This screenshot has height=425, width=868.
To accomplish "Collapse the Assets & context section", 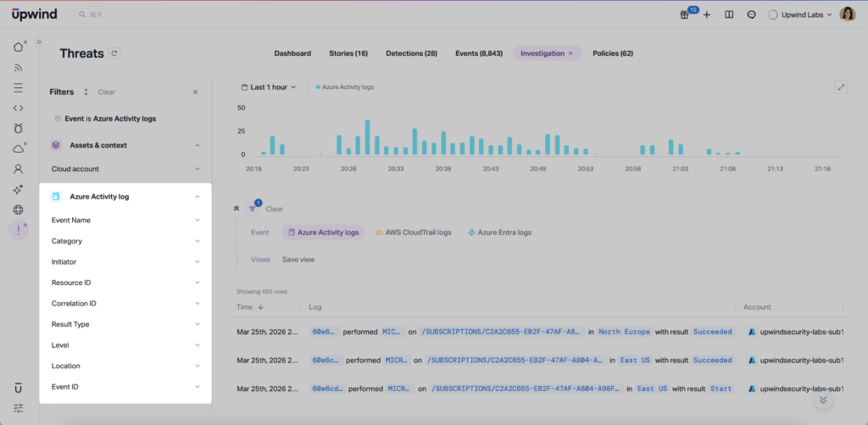I will click(198, 145).
